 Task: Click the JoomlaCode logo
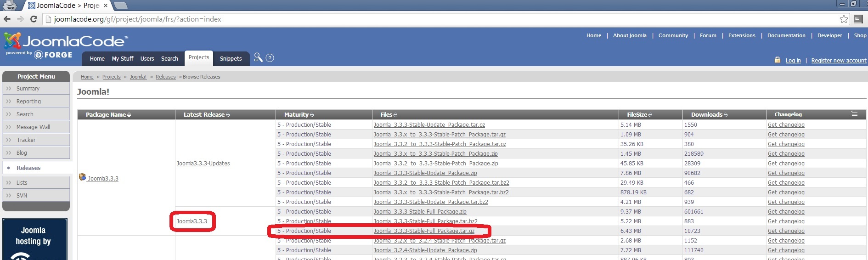tap(66, 41)
